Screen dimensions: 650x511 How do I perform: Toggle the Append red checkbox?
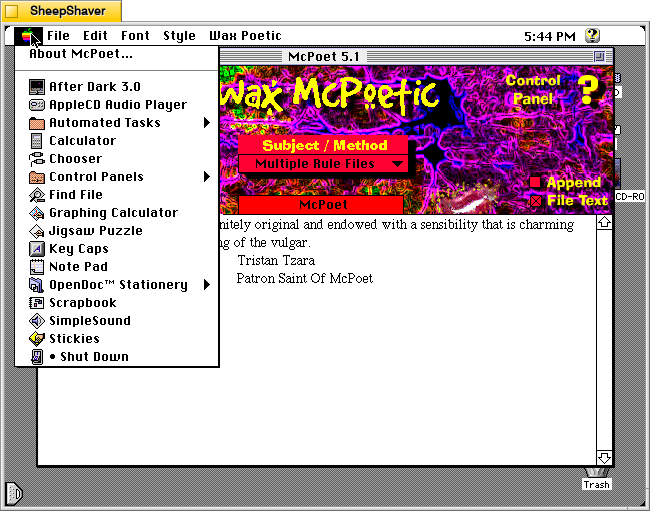click(535, 182)
